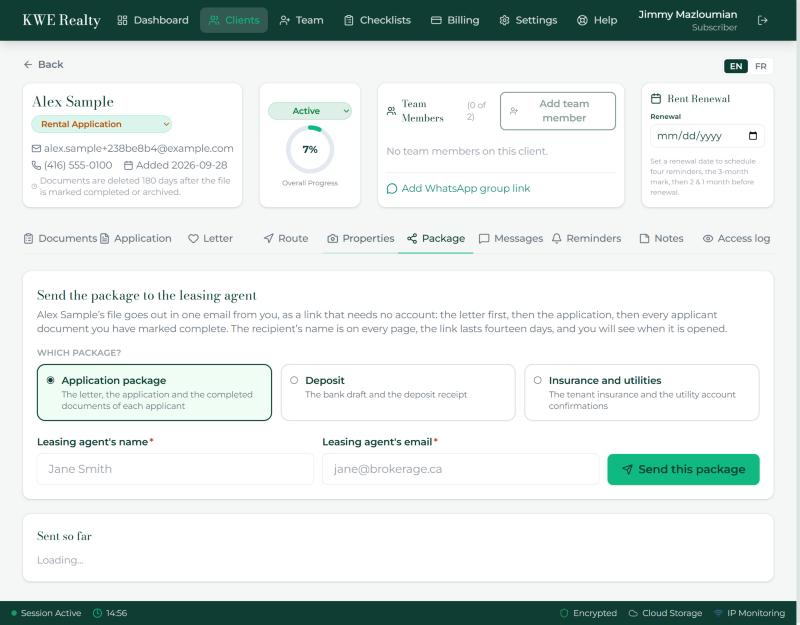Open the Rental Application type dropdown

click(x=102, y=124)
